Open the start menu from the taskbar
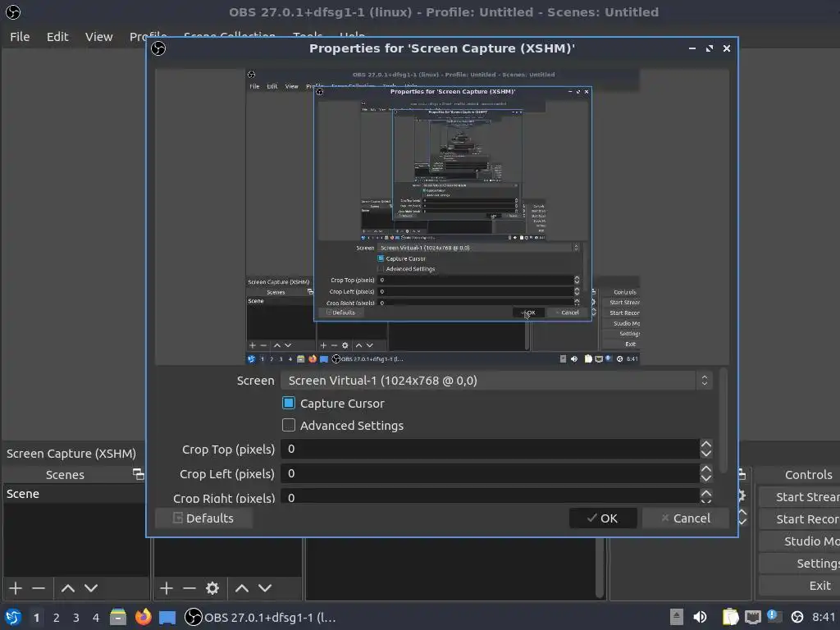The height and width of the screenshot is (630, 840). tap(13, 617)
